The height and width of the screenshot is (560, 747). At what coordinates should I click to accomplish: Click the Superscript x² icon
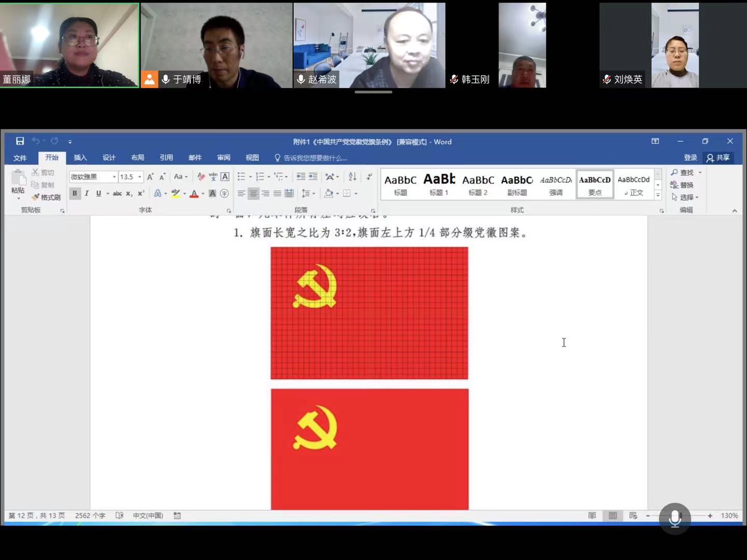pos(141,193)
